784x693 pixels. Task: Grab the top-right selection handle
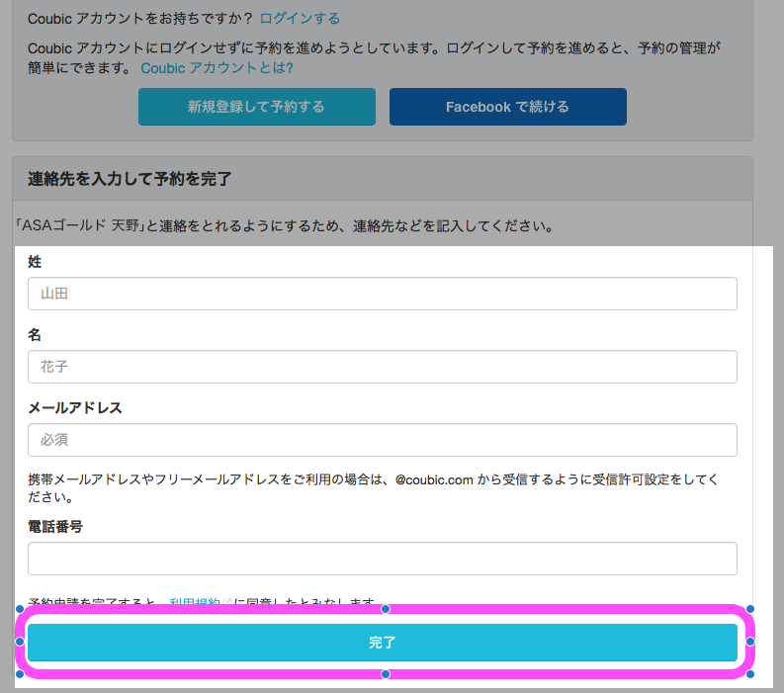point(750,609)
